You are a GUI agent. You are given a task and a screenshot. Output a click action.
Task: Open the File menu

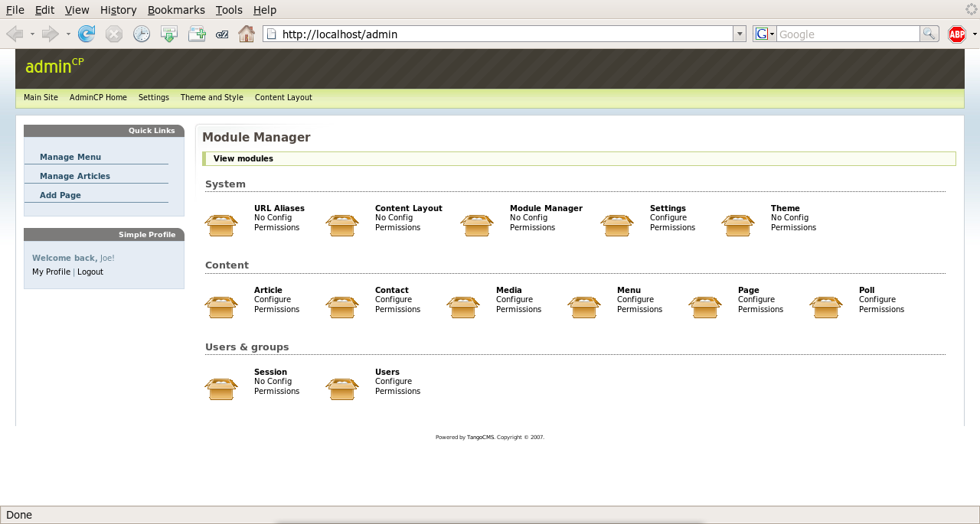coord(15,10)
